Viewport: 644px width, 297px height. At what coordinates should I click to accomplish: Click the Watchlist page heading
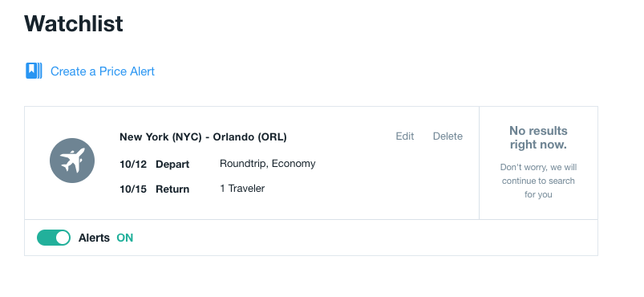74,23
